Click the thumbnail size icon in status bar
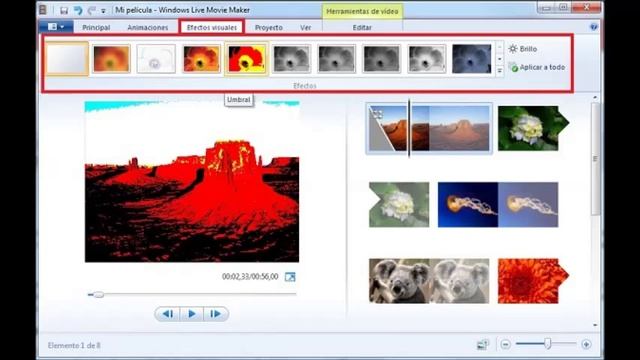The height and width of the screenshot is (360, 640). point(483,344)
